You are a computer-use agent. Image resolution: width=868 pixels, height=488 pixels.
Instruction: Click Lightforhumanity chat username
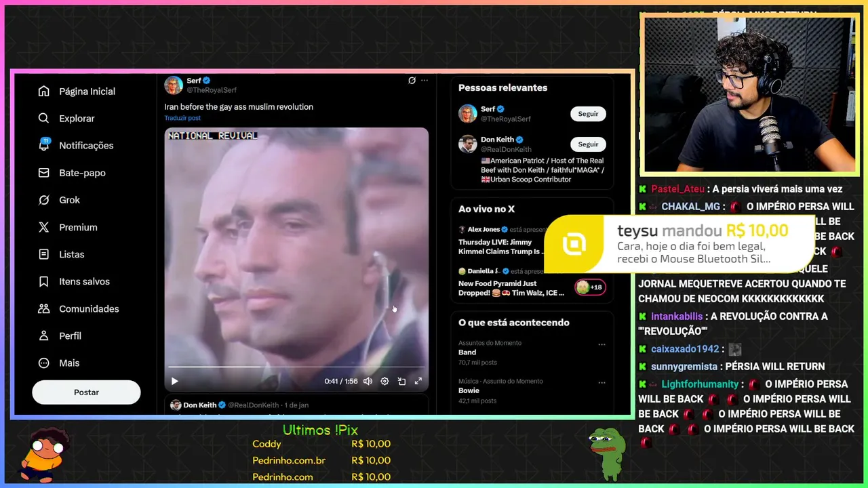[x=700, y=384]
